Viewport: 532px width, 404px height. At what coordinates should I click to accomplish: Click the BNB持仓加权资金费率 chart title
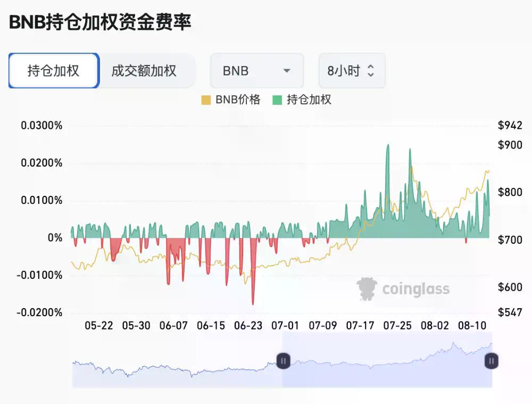click(100, 22)
